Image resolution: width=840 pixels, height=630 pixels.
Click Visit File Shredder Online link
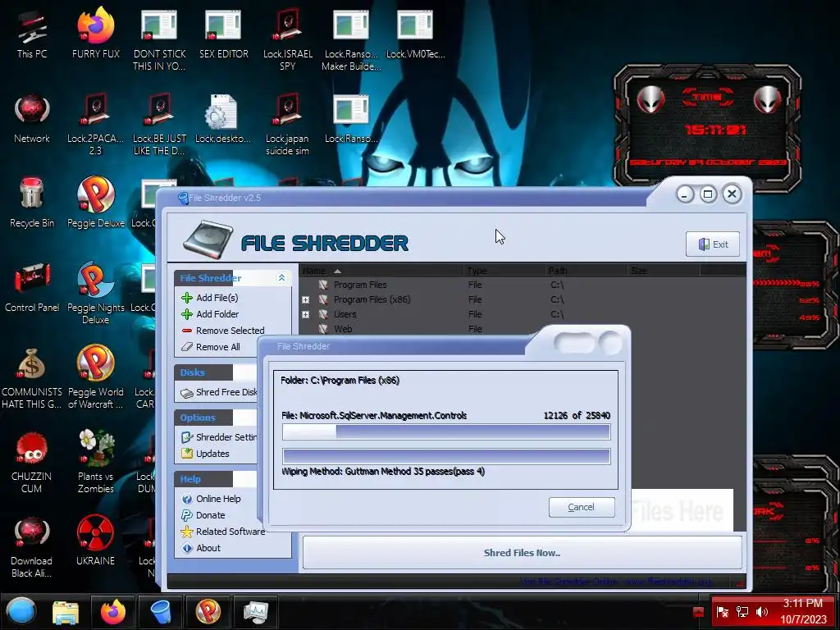point(616,582)
